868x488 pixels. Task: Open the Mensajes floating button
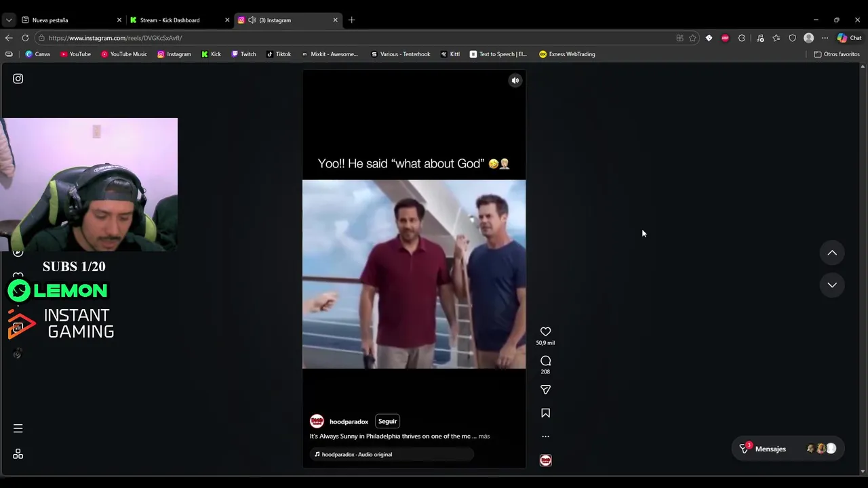tap(788, 449)
